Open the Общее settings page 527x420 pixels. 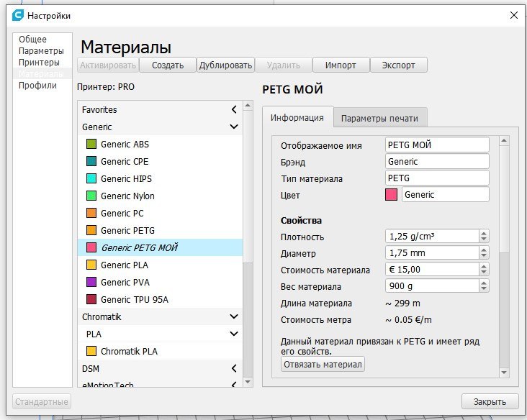pos(32,40)
